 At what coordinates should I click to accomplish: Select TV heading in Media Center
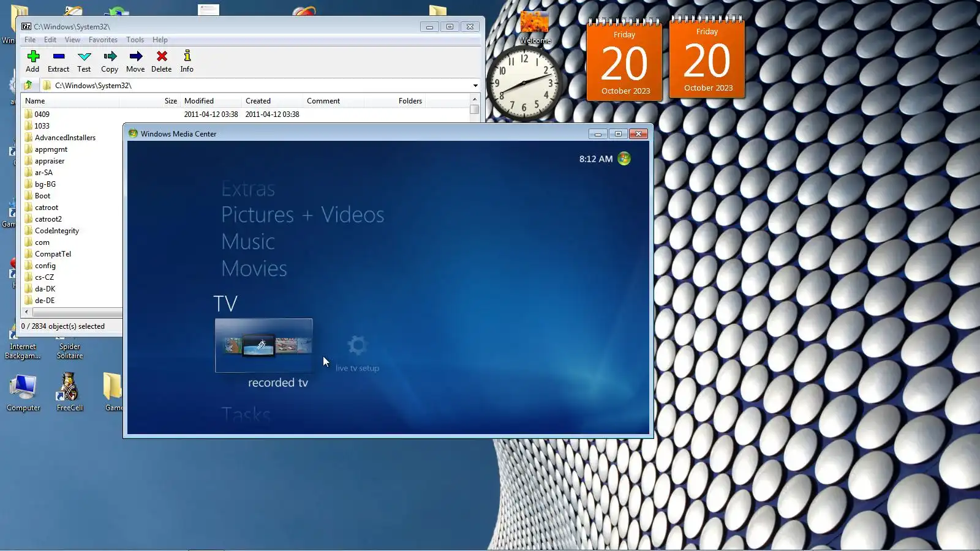tap(225, 304)
